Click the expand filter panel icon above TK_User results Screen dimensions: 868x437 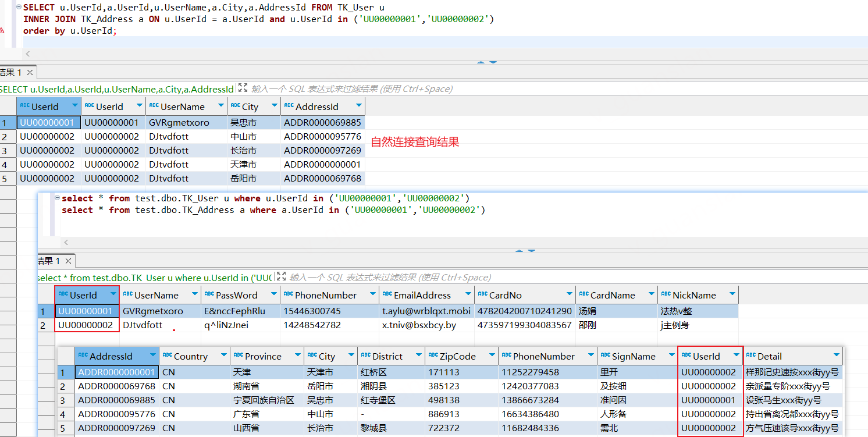[281, 277]
